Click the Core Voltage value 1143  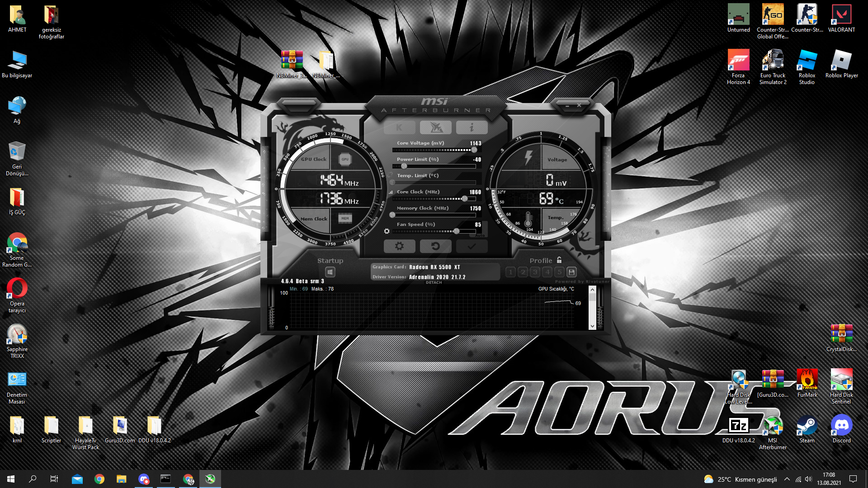point(475,143)
